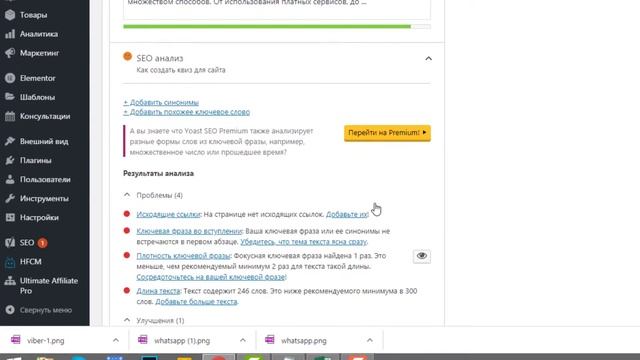The width and height of the screenshot is (640, 360).
Task: Click the Ultimate Affiliate Pro icon
Action: pos(10,281)
